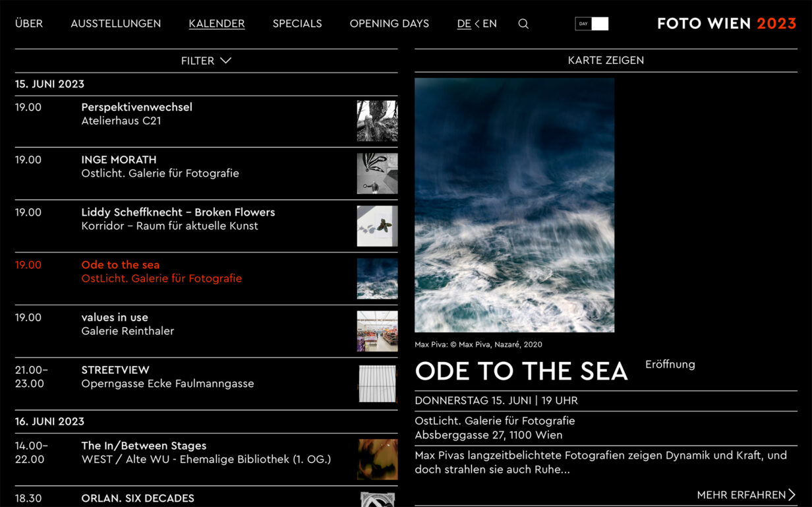812x507 pixels.
Task: Click the 15. JUNI 2023 date header
Action: click(50, 84)
